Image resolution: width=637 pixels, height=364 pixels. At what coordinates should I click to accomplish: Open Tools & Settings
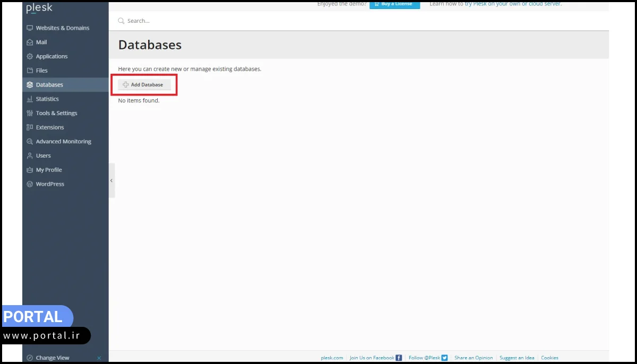56,113
